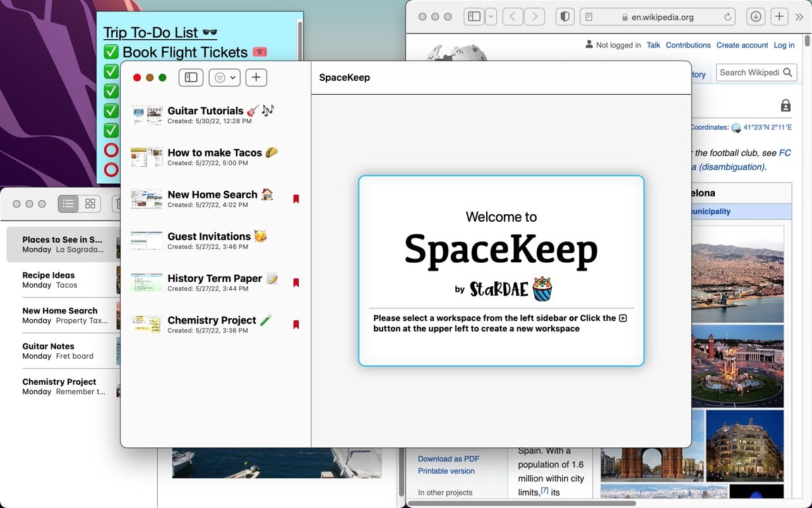812x508 pixels.
Task: Click the Create account link
Action: (x=741, y=45)
